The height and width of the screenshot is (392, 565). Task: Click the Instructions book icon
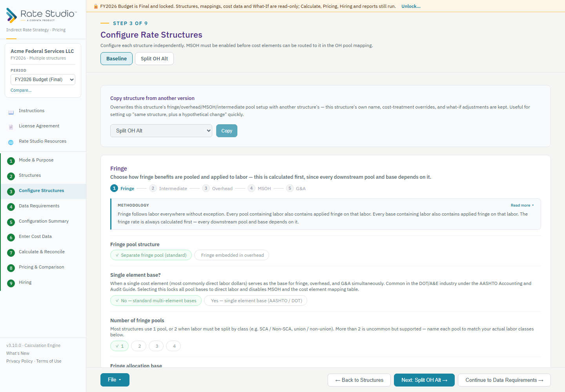point(11,113)
